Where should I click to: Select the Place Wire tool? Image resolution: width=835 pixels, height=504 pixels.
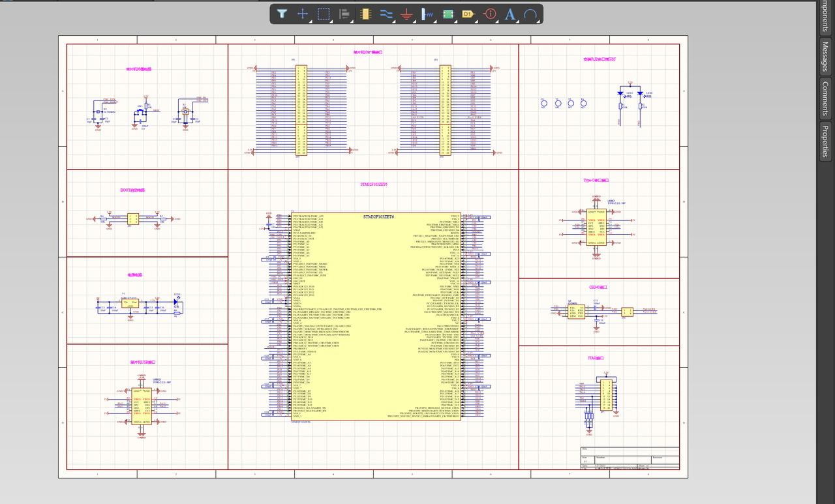[x=386, y=14]
